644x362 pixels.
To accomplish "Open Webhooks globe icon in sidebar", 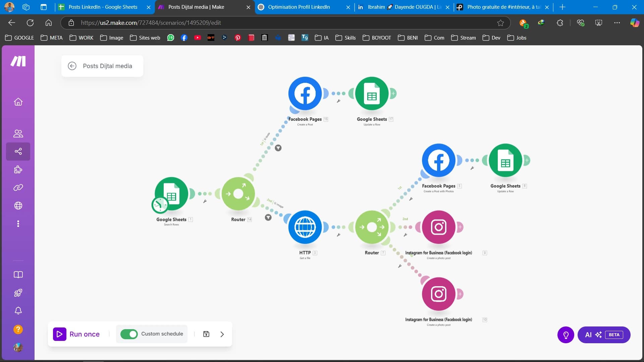I will (x=18, y=205).
